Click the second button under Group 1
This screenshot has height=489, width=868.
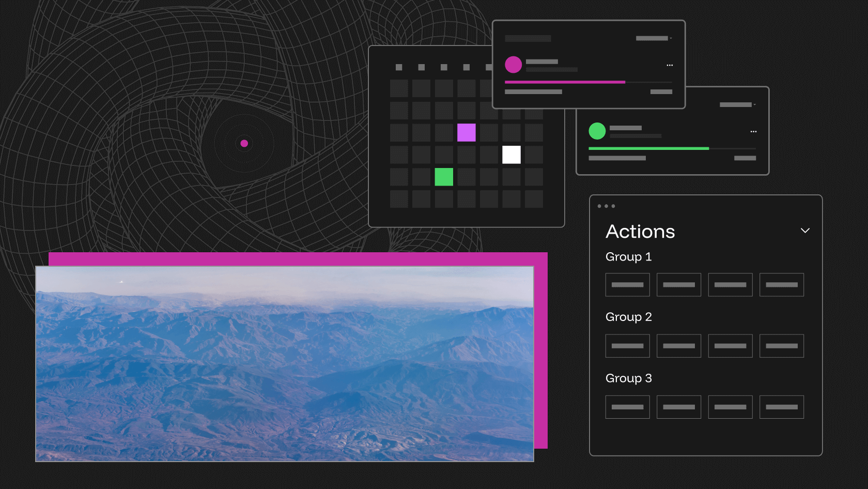click(678, 285)
